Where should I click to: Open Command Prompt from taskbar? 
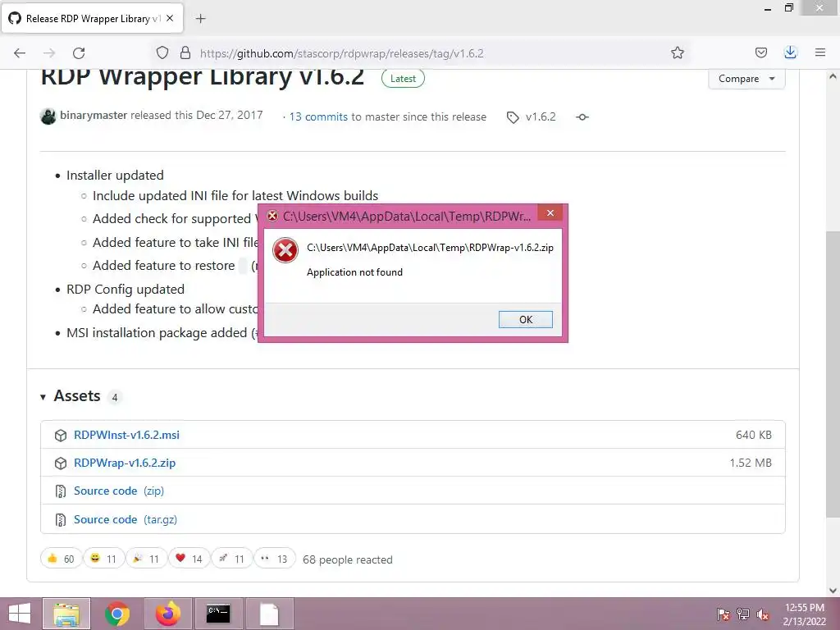[x=218, y=614]
